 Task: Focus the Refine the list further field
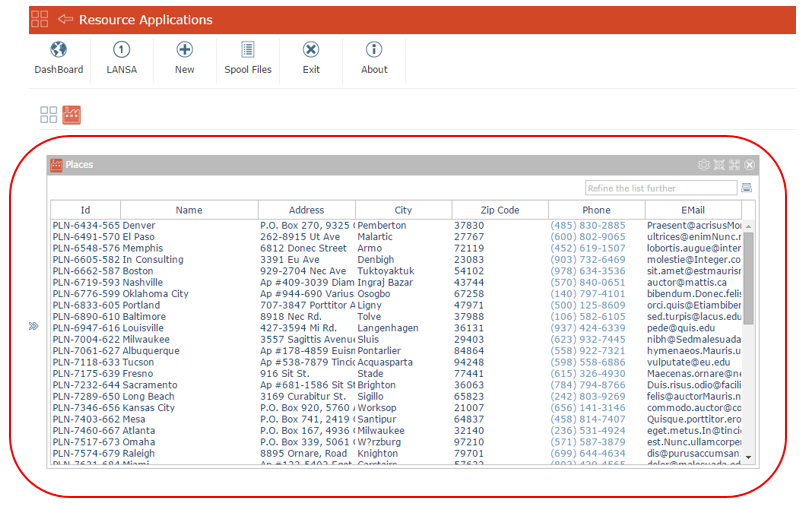point(661,188)
